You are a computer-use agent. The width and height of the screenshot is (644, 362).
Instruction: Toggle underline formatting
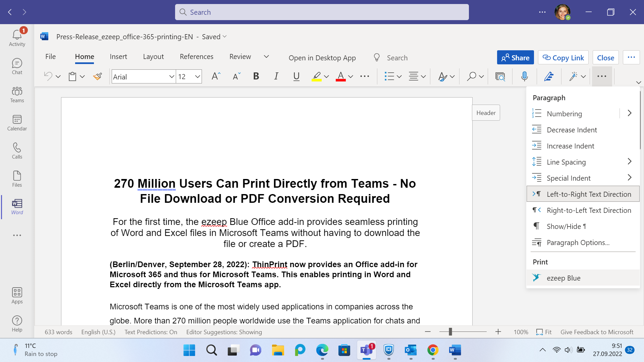(296, 76)
